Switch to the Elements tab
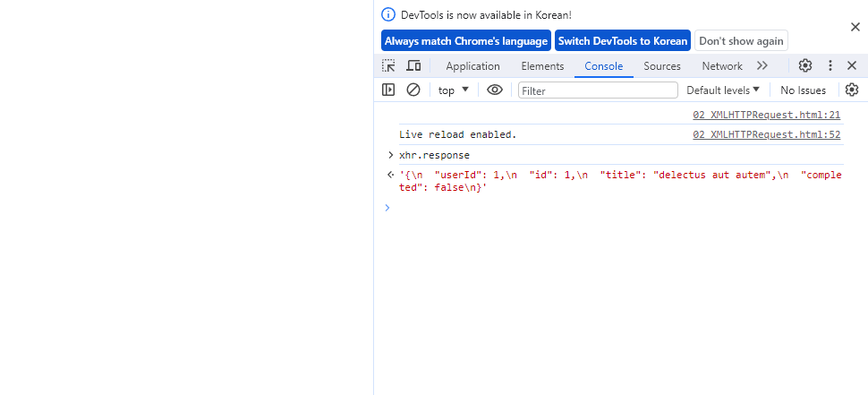 click(542, 66)
